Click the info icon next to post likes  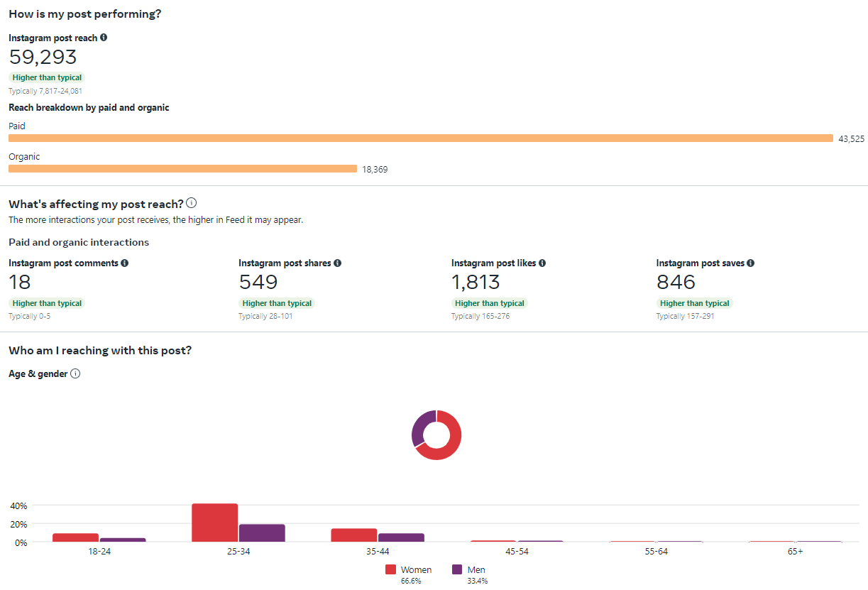pos(542,263)
